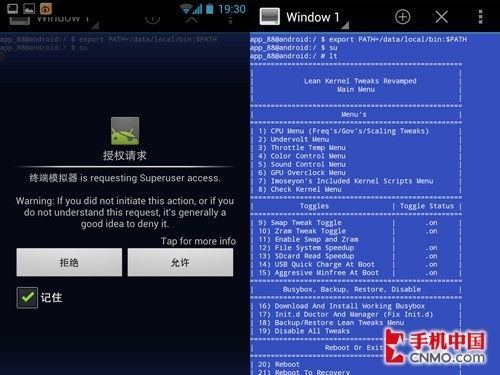Open the three-dot overflow menu
The image size is (500, 375).
480,17
